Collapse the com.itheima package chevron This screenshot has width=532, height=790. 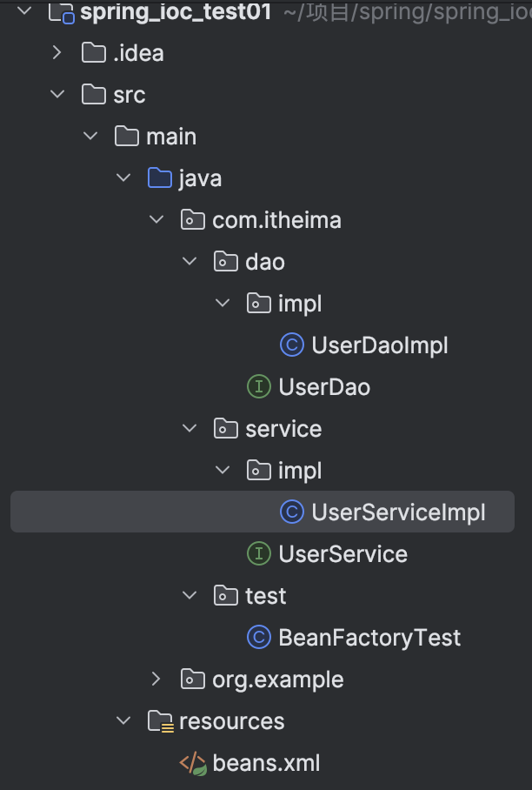[x=156, y=219]
